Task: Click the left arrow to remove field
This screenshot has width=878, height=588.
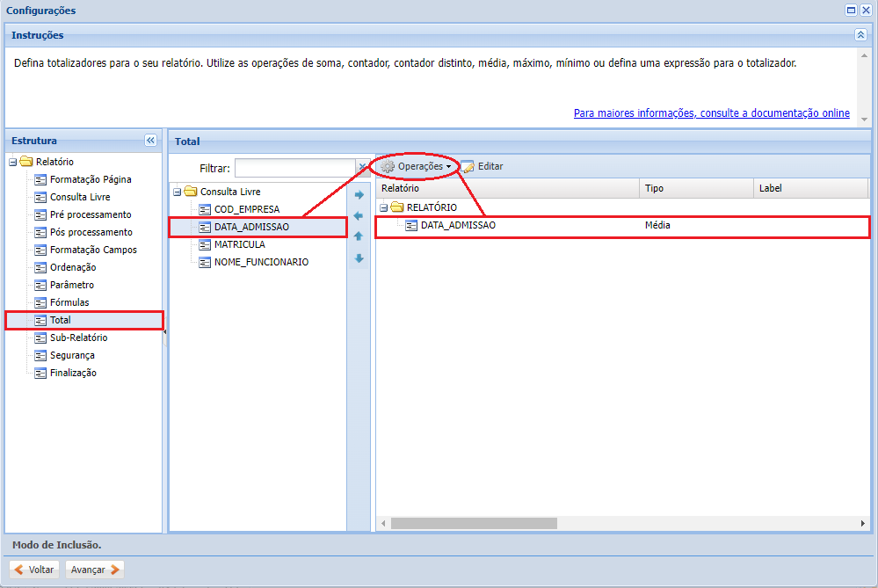Action: pyautogui.click(x=359, y=216)
